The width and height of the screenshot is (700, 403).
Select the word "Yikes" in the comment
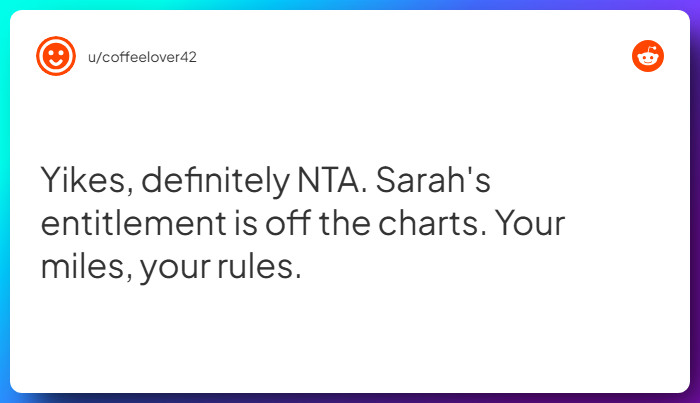(84, 180)
